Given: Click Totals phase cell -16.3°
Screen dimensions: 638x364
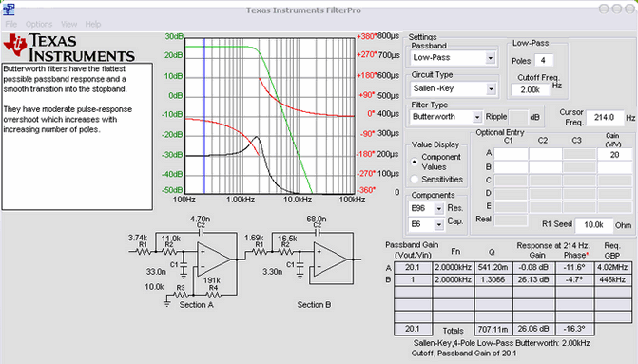Looking at the screenshot, I should pos(573,329).
